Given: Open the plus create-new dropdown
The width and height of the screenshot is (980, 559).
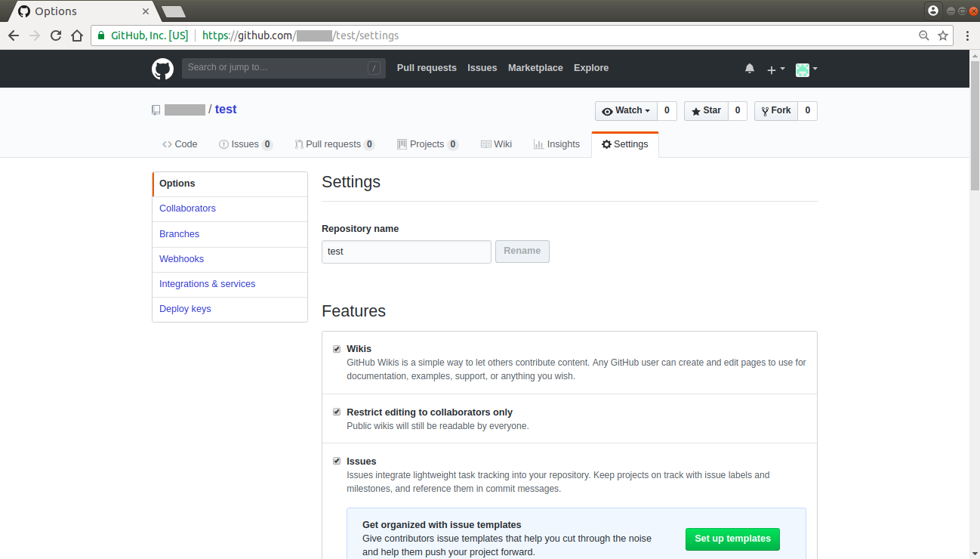Looking at the screenshot, I should (x=776, y=69).
